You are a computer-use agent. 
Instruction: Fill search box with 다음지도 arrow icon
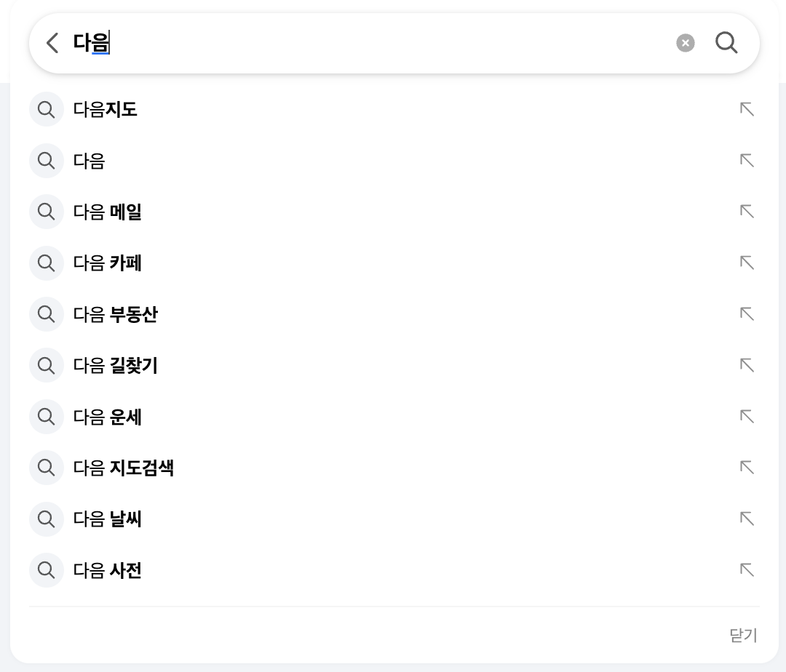click(747, 110)
